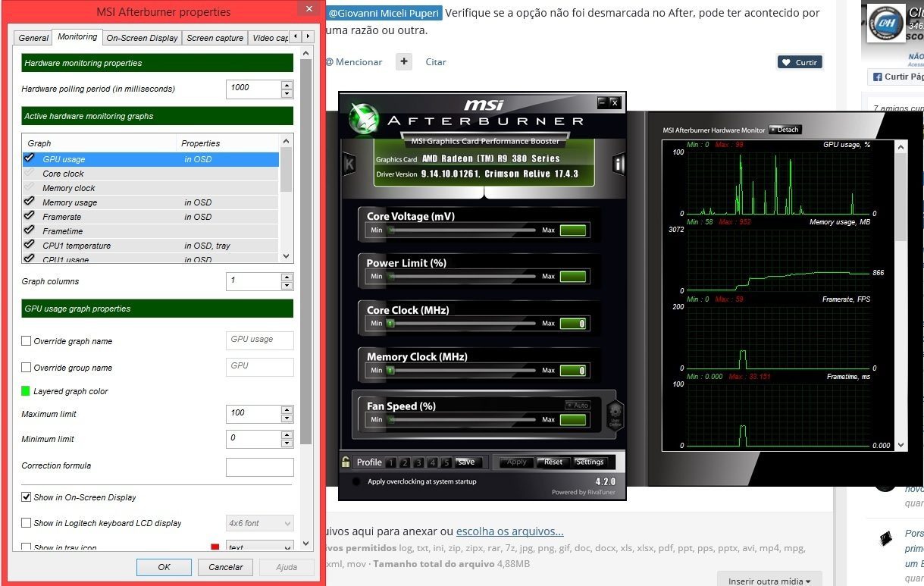Click the heart Curtir button on post

[800, 62]
